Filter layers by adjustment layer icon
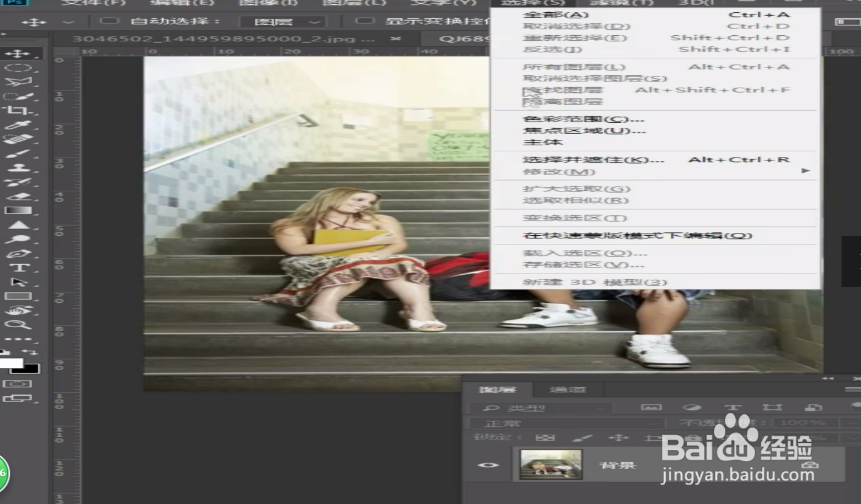861x504 pixels. pos(692,407)
